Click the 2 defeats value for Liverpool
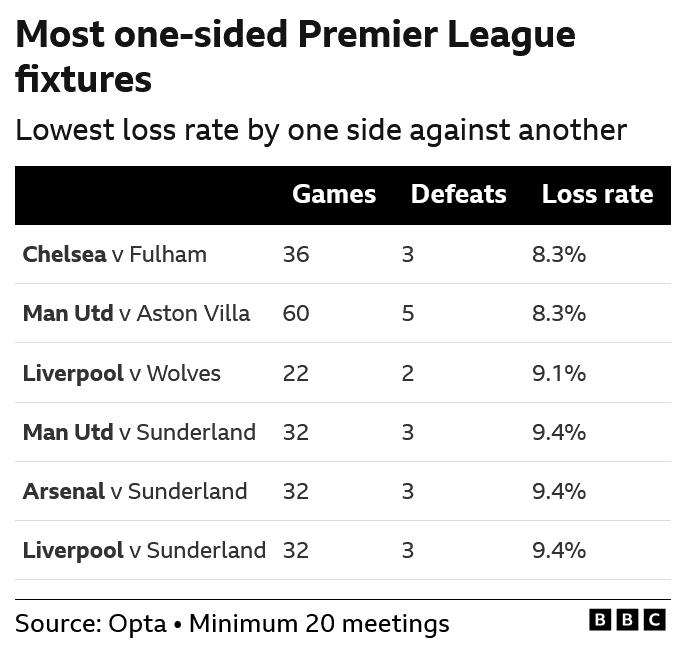Screen dimensions: 686x652 [x=407, y=373]
